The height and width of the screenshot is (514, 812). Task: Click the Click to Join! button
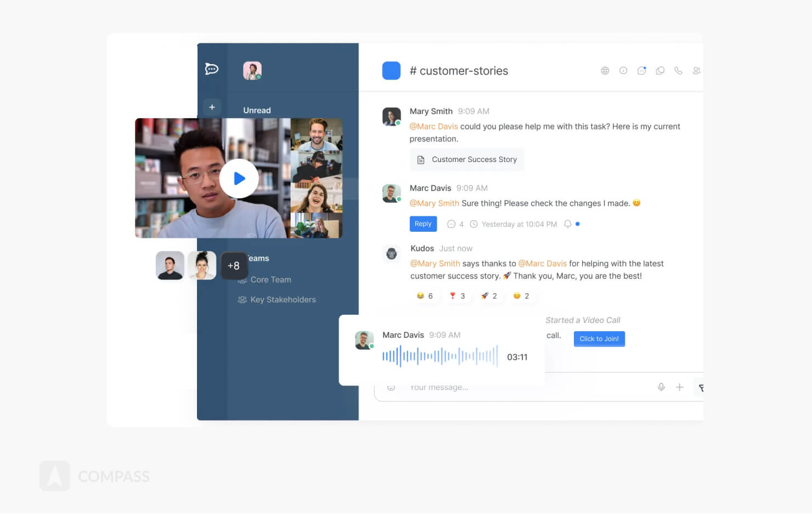click(599, 339)
